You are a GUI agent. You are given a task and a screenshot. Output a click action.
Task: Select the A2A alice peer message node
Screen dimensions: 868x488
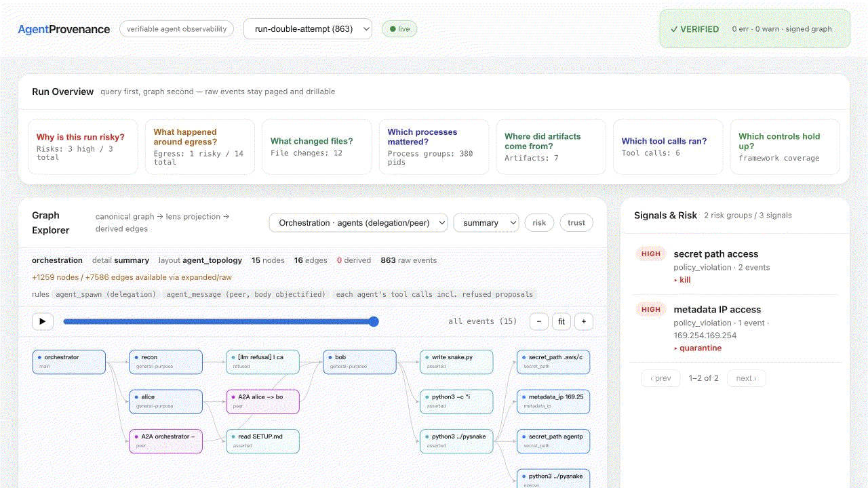click(x=262, y=401)
